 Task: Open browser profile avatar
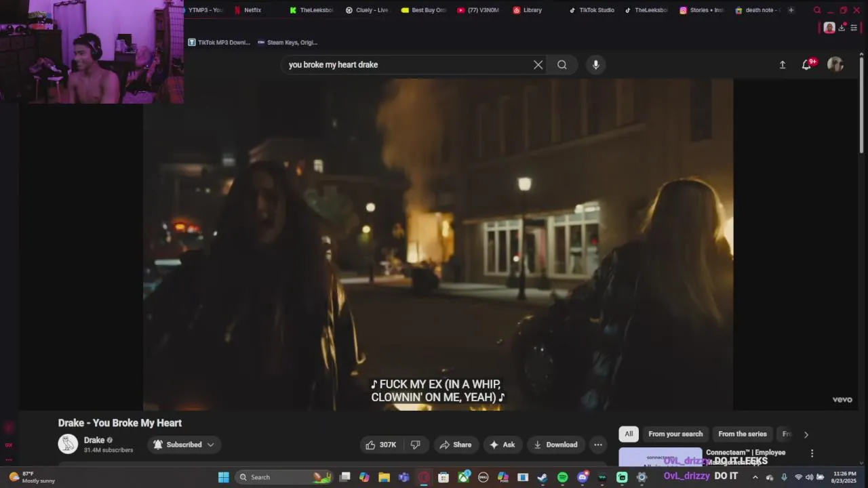pyautogui.click(x=829, y=28)
